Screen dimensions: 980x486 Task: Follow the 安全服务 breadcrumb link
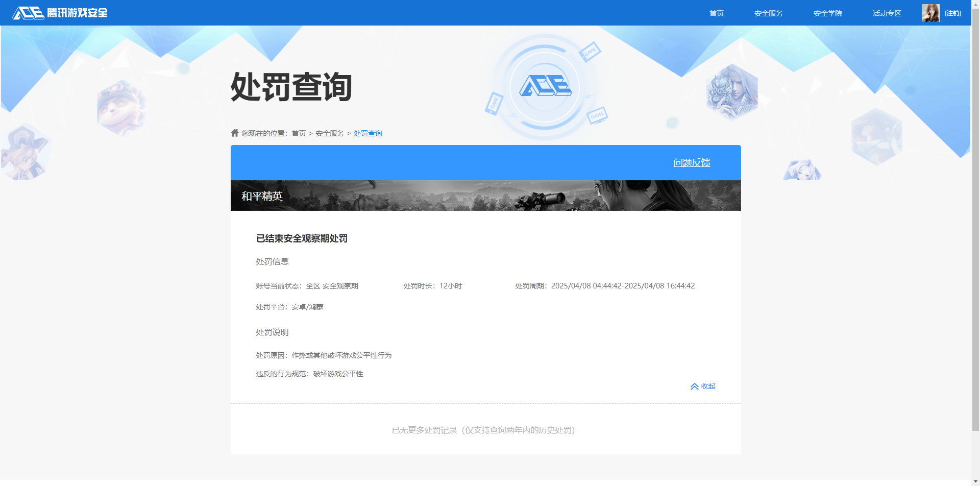[x=329, y=133]
